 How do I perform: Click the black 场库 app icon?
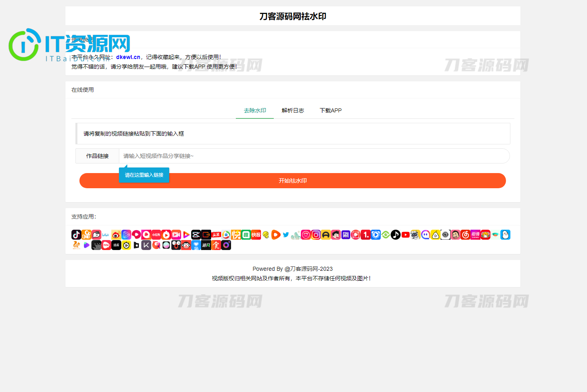pyautogui.click(x=116, y=245)
